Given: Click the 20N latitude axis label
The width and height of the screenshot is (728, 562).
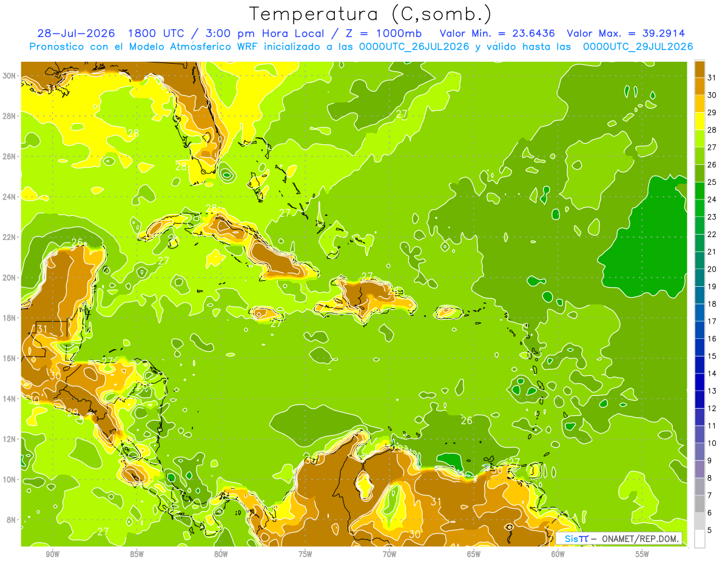Looking at the screenshot, I should click(10, 278).
